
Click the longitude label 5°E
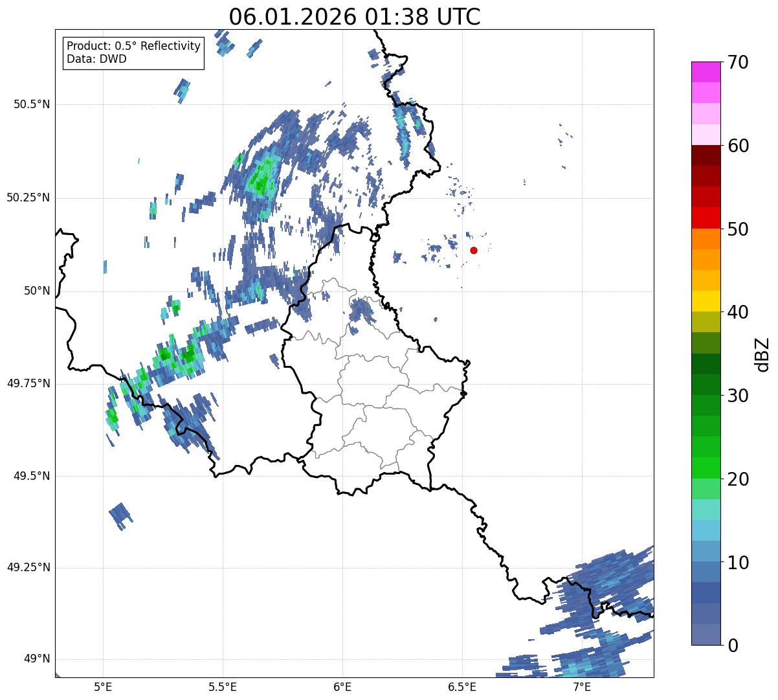coord(103,686)
